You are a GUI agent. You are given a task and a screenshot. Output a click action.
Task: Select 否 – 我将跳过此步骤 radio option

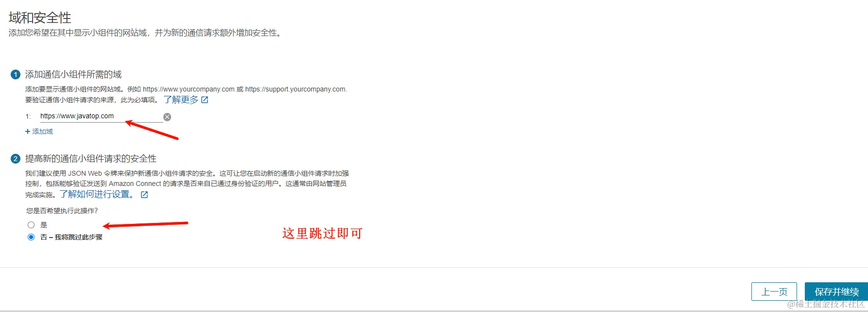[x=31, y=237]
